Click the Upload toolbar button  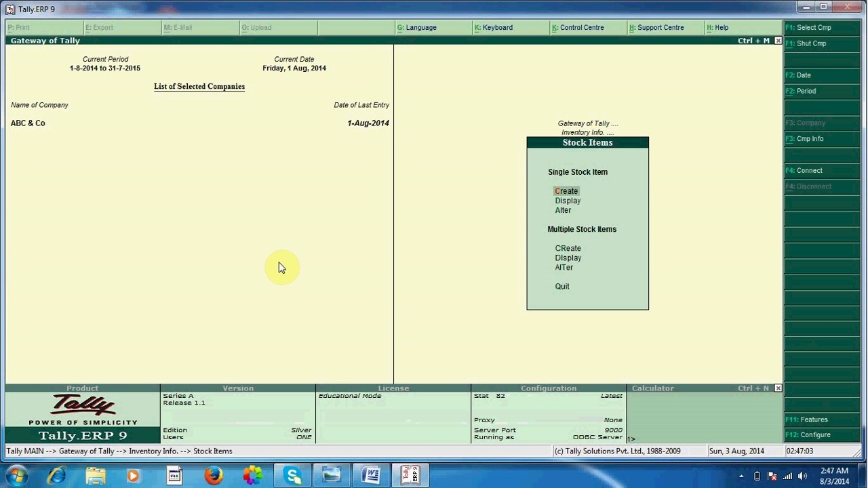point(278,28)
